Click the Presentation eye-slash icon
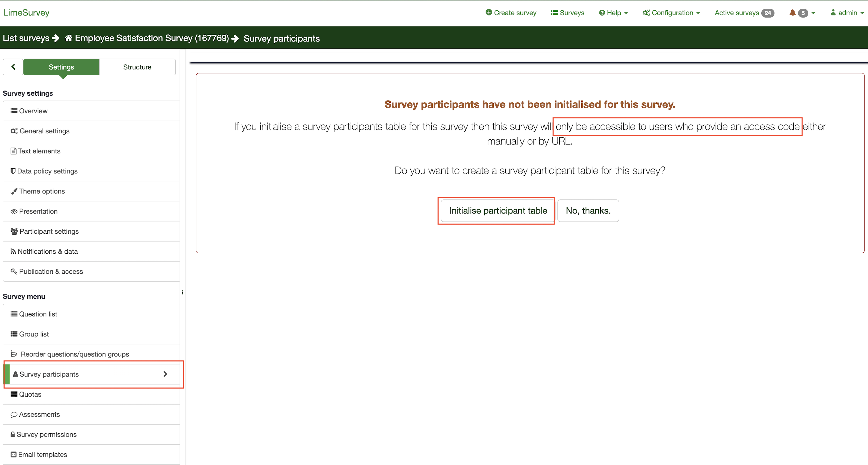 click(x=14, y=211)
